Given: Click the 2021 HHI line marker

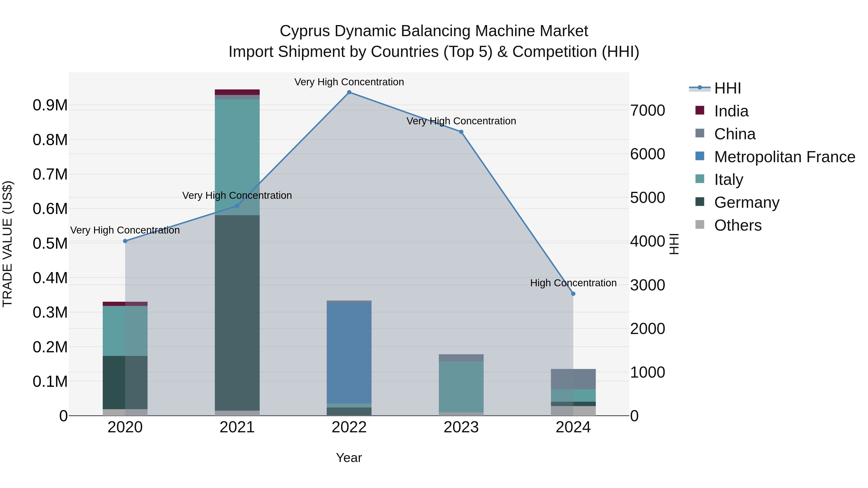Looking at the screenshot, I should [237, 206].
